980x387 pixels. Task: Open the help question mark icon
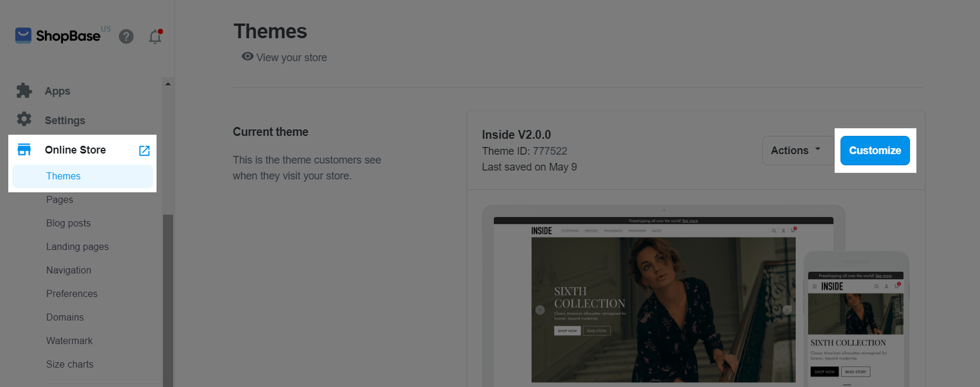point(126,37)
